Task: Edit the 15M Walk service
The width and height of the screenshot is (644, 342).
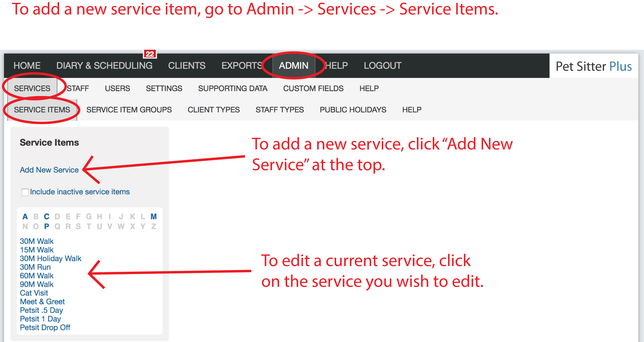Action: (x=37, y=250)
